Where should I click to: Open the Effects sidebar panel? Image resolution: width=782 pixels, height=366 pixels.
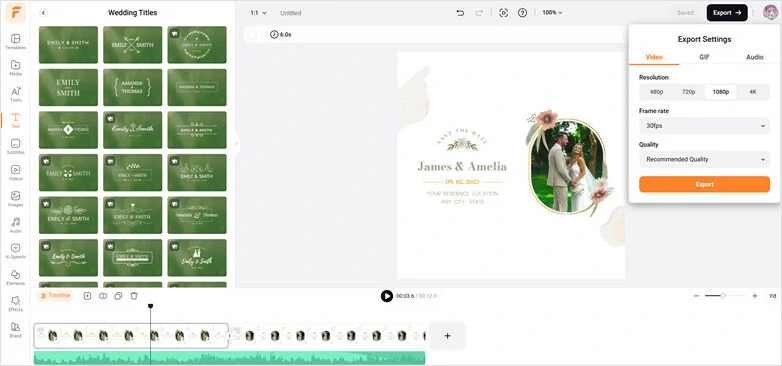[15, 303]
